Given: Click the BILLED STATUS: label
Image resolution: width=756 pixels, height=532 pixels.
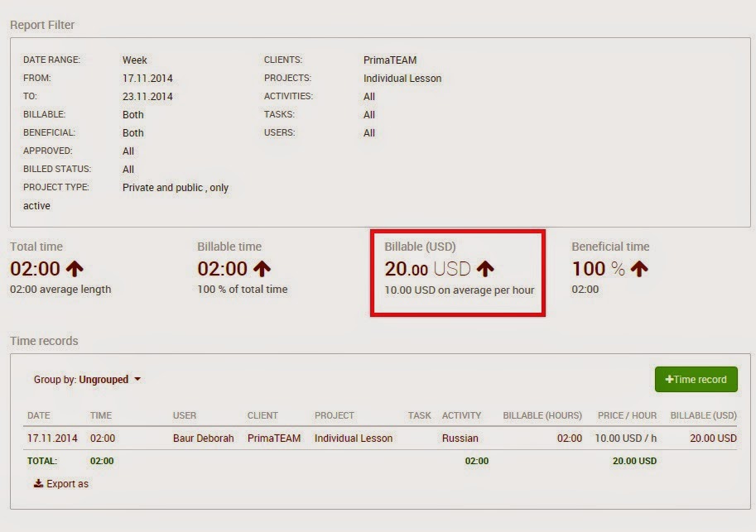Looking at the screenshot, I should (57, 169).
